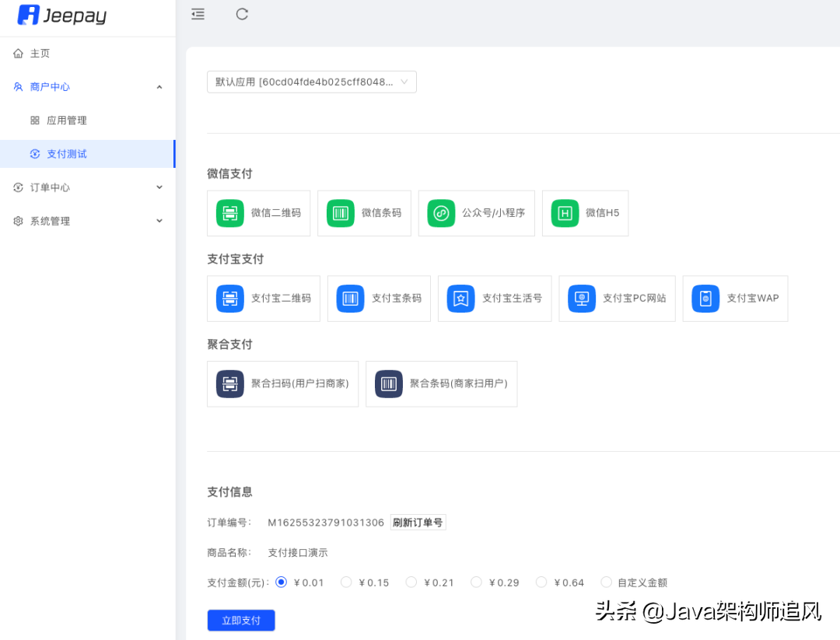The height and width of the screenshot is (640, 840).
Task: Select the 支付宝生活号 icon
Action: (x=495, y=299)
